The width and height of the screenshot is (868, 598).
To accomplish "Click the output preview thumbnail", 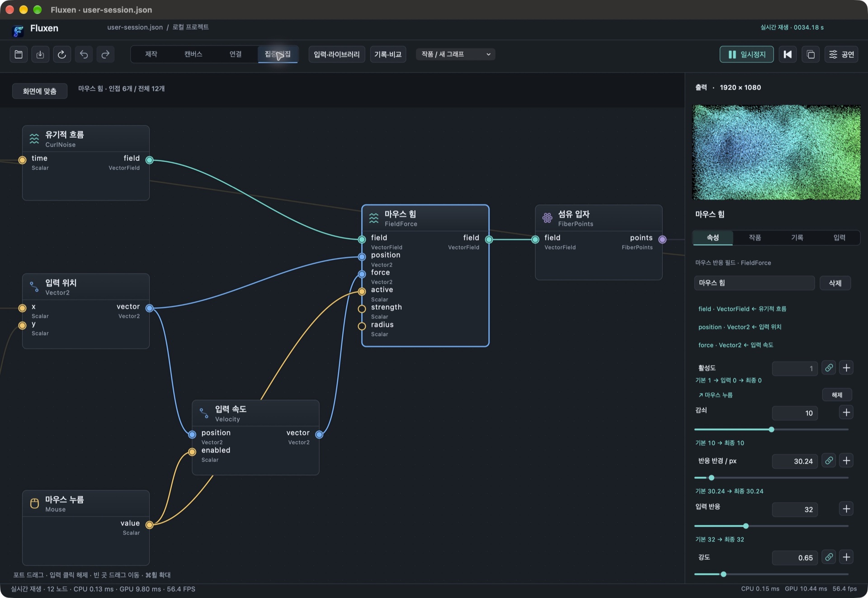I will [x=776, y=152].
